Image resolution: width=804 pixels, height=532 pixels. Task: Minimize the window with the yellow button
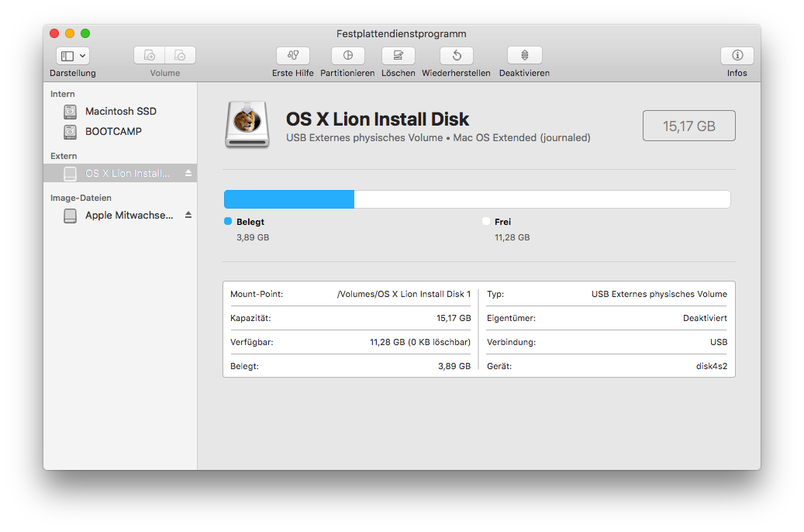coord(70,33)
